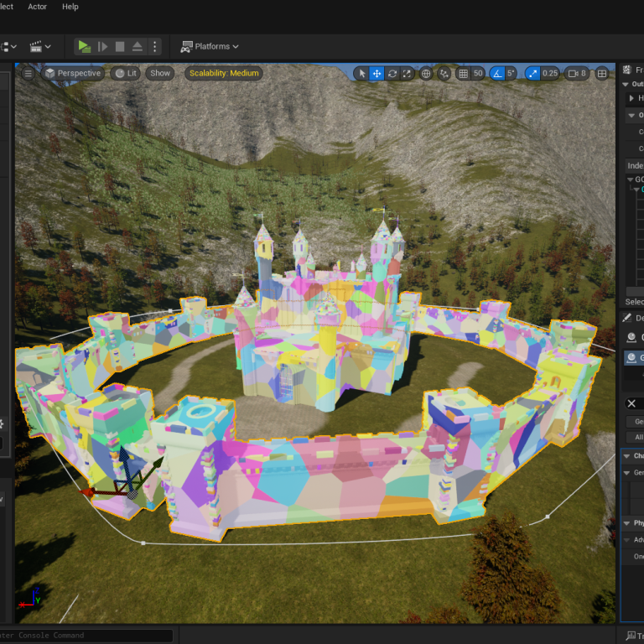The image size is (644, 644).
Task: Change the Lit view mode
Action: coord(126,74)
